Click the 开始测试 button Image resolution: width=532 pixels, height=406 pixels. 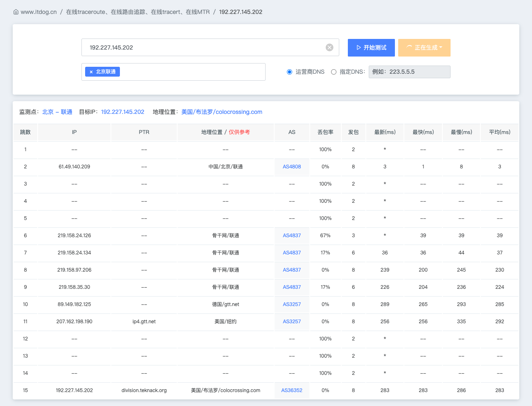tap(371, 48)
